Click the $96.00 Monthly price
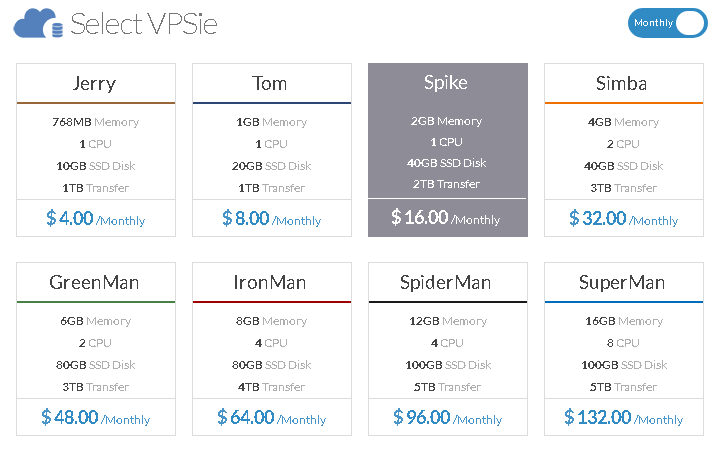 pyautogui.click(x=447, y=417)
